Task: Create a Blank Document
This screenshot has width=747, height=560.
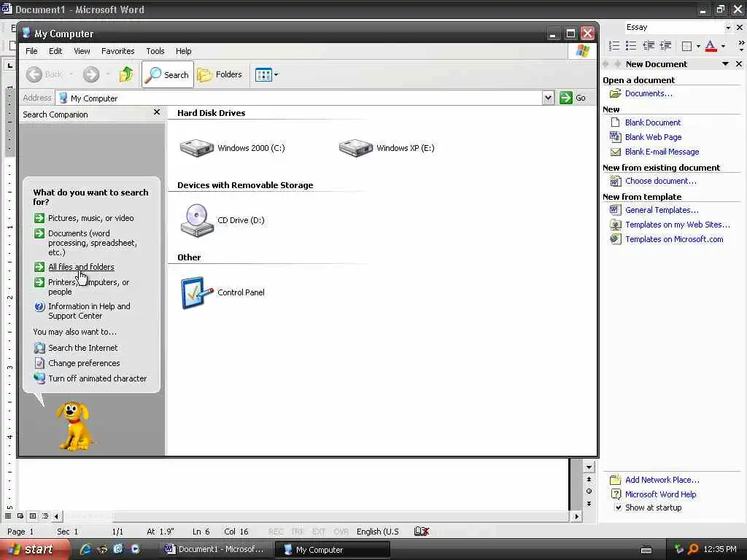Action: [x=653, y=122]
